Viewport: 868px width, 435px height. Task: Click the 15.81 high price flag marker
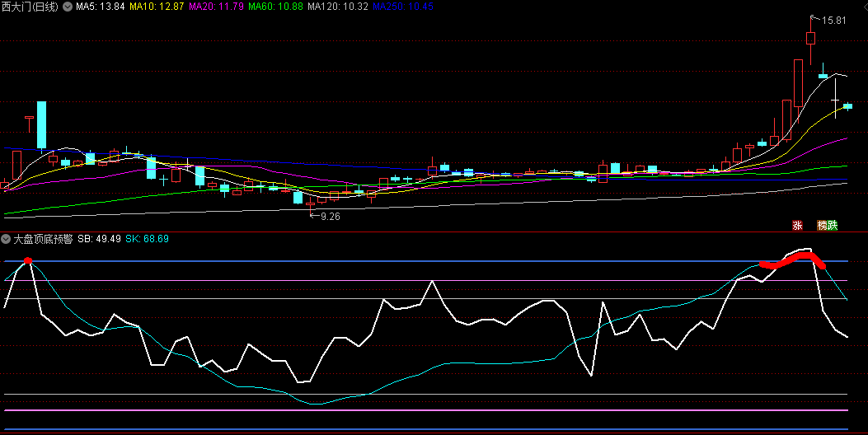pos(833,21)
